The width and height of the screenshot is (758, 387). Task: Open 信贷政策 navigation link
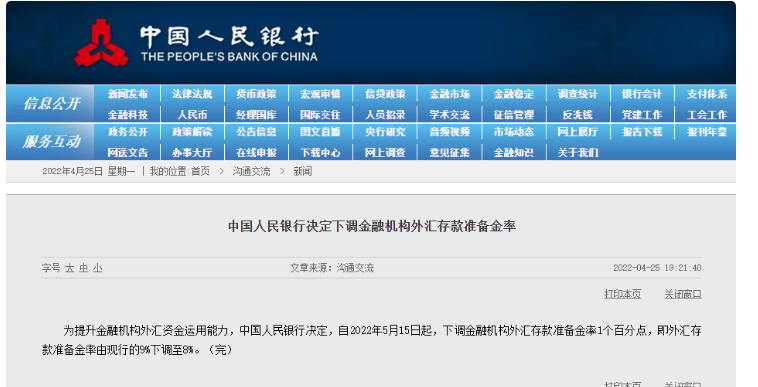tap(385, 94)
